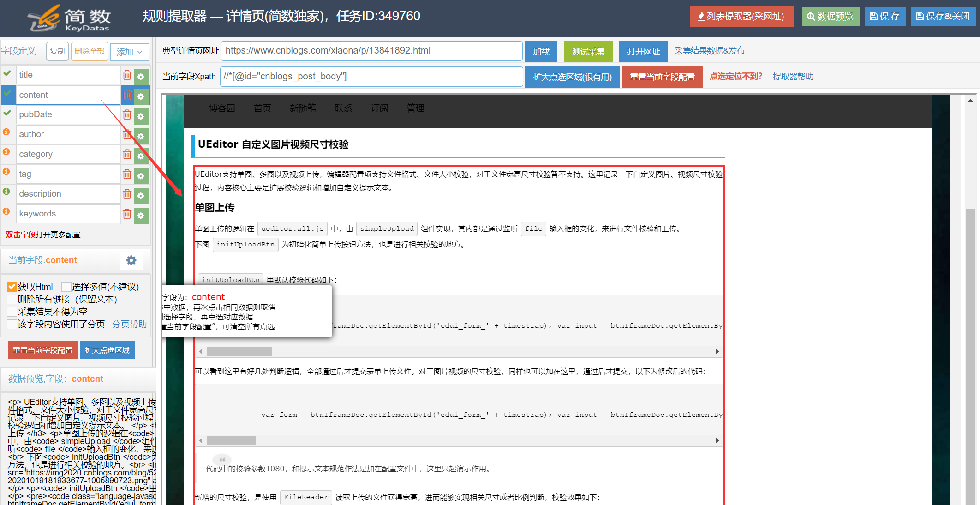Viewport: 980px width, 505px height.
Task: Click right arrow of first code scrollbar
Action: point(717,352)
